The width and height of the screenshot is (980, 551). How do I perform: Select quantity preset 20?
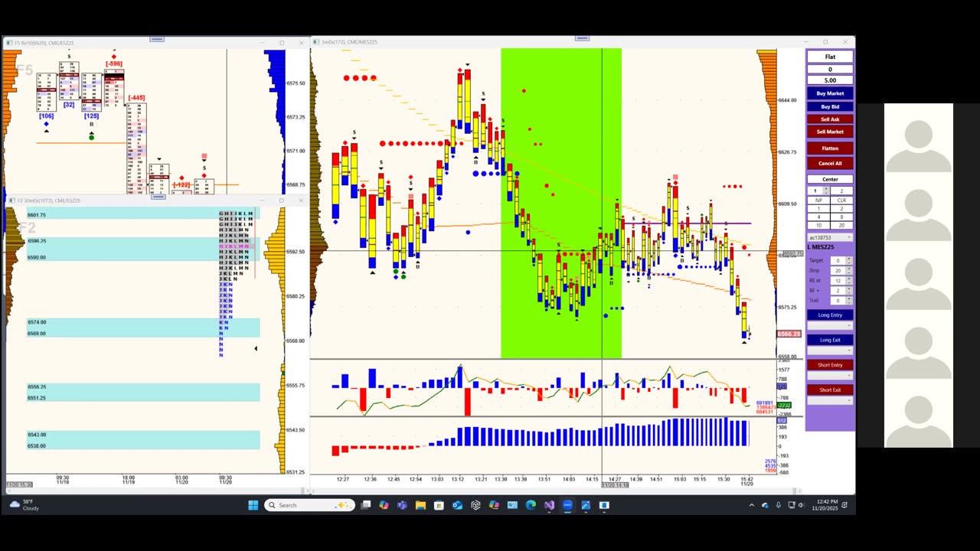tap(841, 225)
